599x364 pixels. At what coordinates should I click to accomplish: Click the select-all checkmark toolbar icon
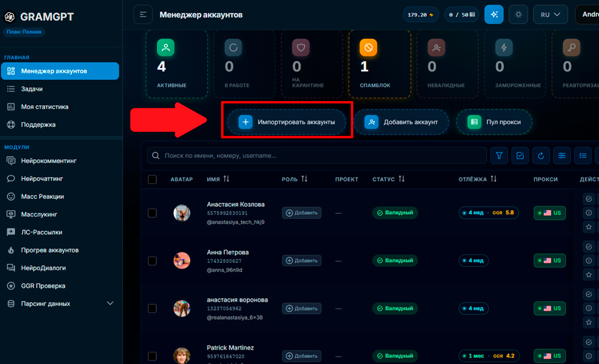[x=520, y=156]
